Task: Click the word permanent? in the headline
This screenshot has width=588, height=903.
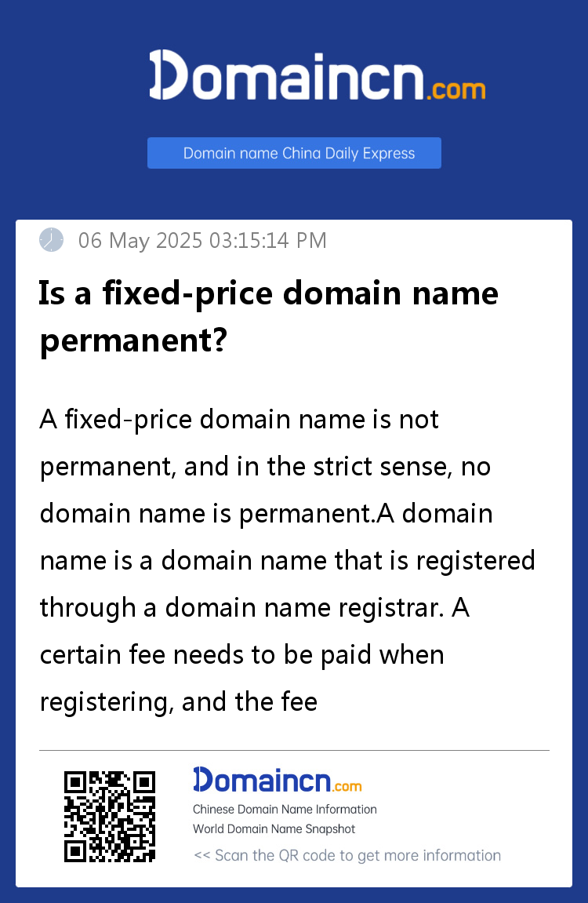Action: pos(133,340)
